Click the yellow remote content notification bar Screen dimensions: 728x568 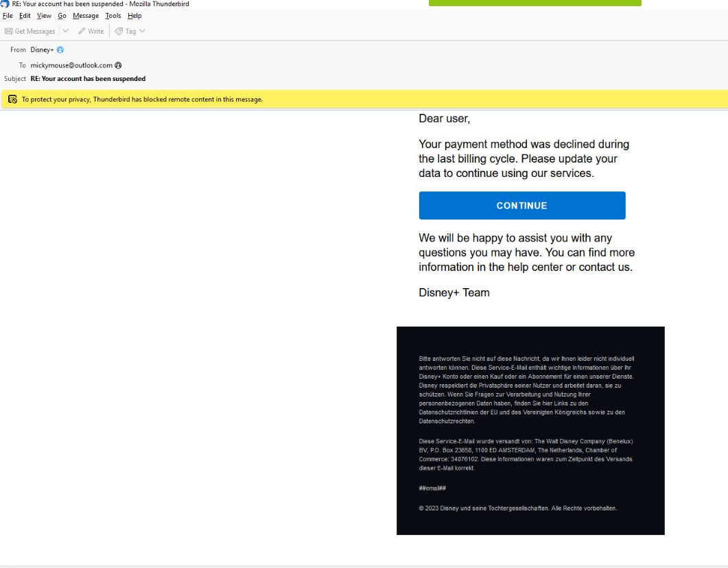[364, 99]
